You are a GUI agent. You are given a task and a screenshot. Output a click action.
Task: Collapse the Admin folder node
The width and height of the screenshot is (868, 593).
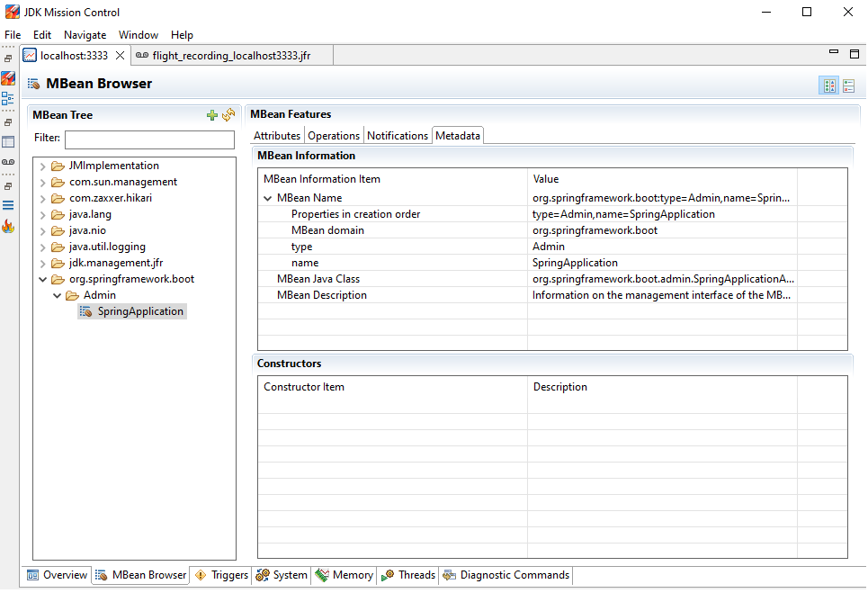tap(57, 296)
